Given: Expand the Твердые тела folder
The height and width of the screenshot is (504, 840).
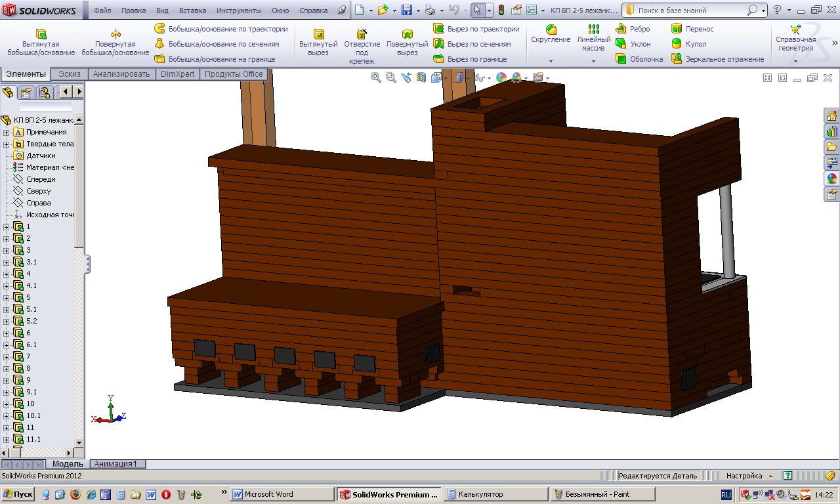Looking at the screenshot, I should (x=7, y=144).
